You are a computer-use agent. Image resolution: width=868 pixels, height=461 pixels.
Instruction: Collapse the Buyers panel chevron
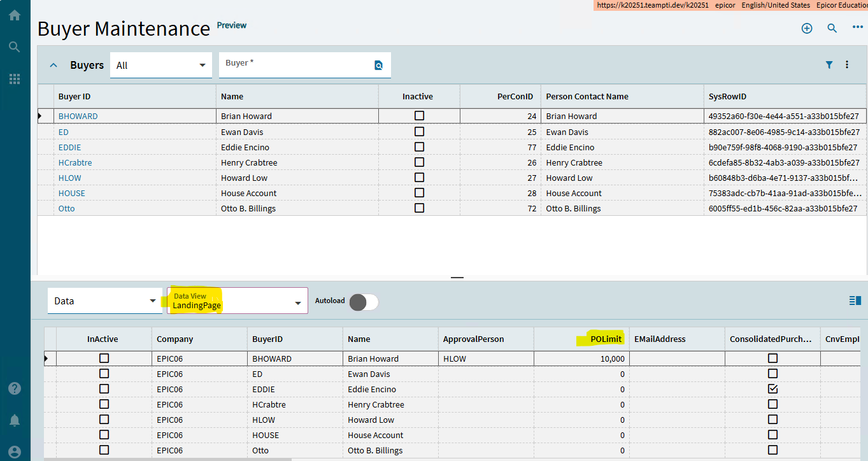[53, 65]
